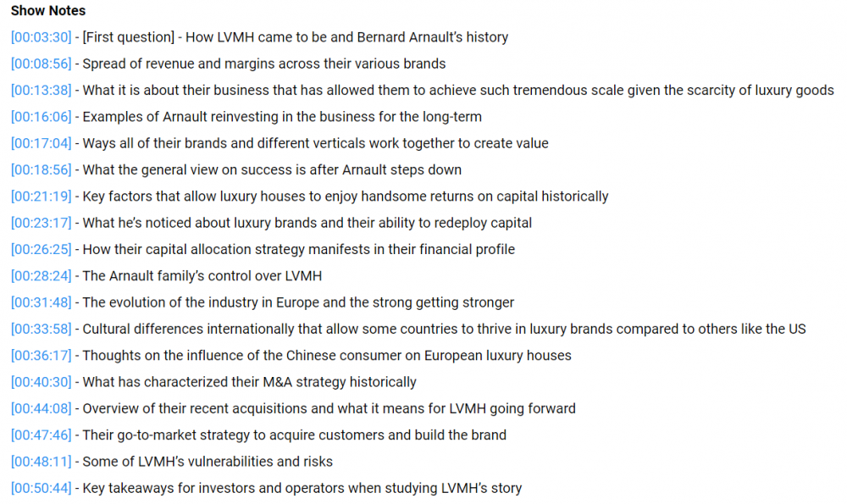The image size is (847, 504).
Task: Click the 00:21:19 time link
Action: (41, 197)
